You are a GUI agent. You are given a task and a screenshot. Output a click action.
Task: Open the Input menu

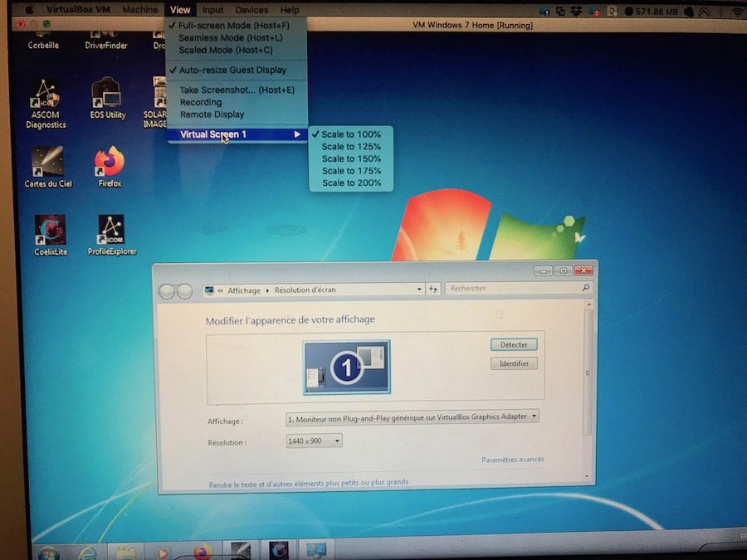(x=212, y=10)
